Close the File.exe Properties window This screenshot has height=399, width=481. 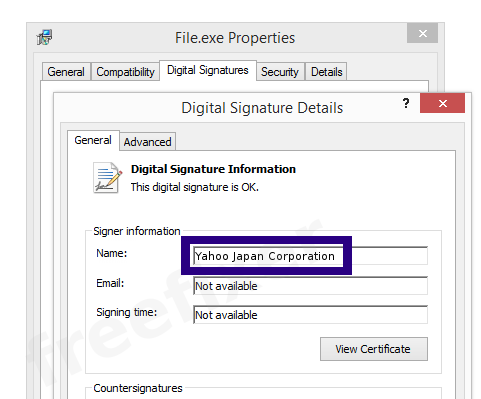(x=422, y=33)
